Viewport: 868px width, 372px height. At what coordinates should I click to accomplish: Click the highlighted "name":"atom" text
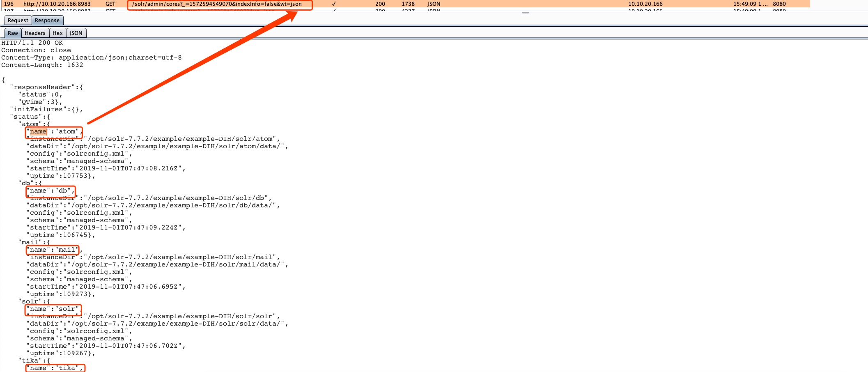coord(54,131)
